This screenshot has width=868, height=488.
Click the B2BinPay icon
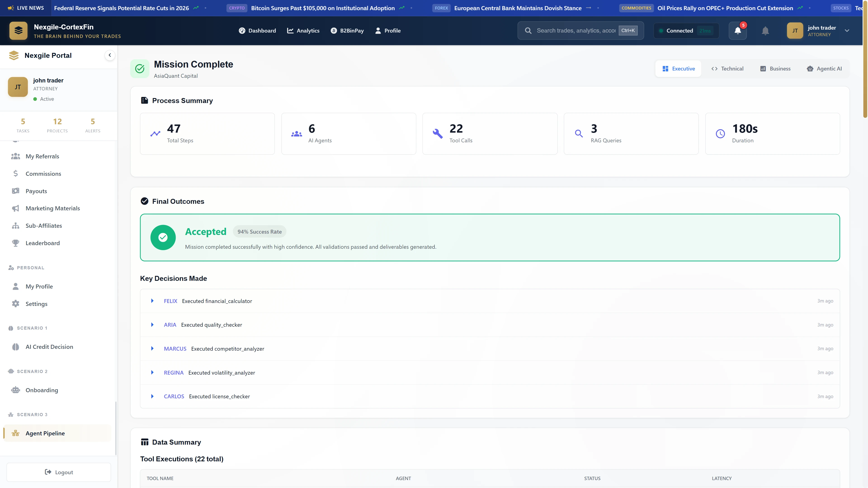(x=333, y=30)
